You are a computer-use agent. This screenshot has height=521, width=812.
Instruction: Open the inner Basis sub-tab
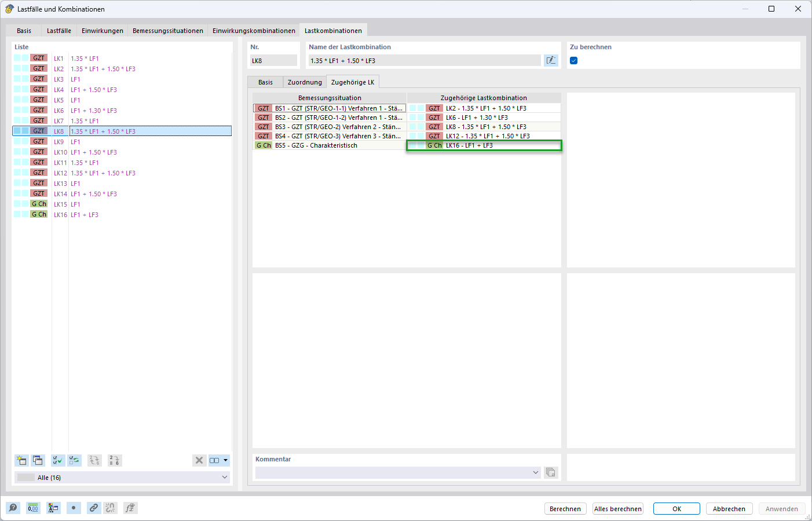265,82
